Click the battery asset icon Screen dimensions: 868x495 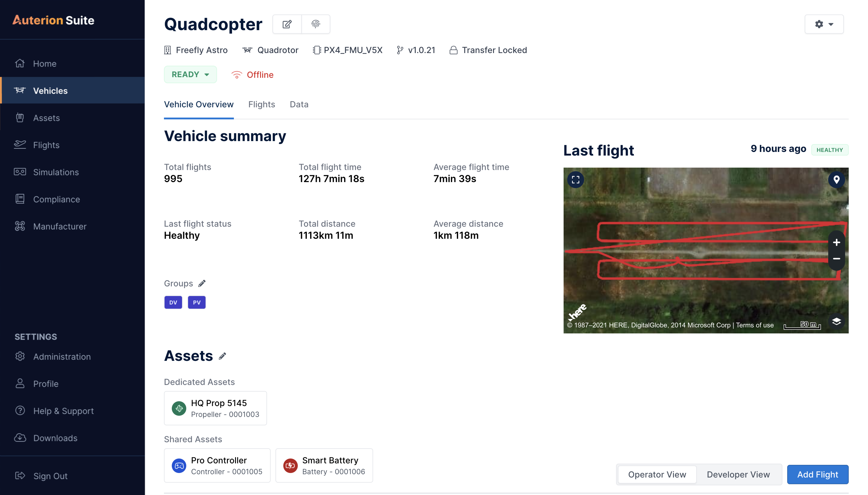click(291, 466)
